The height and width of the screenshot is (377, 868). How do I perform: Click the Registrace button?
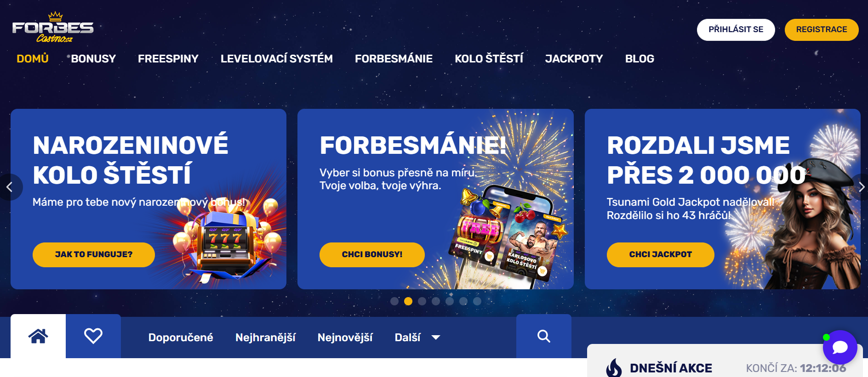point(822,29)
